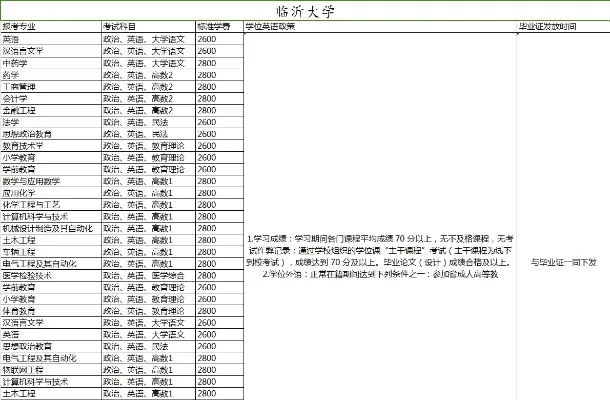Select the 物联网工程 cell
Screen dimensions: 610x400
[x=51, y=370]
